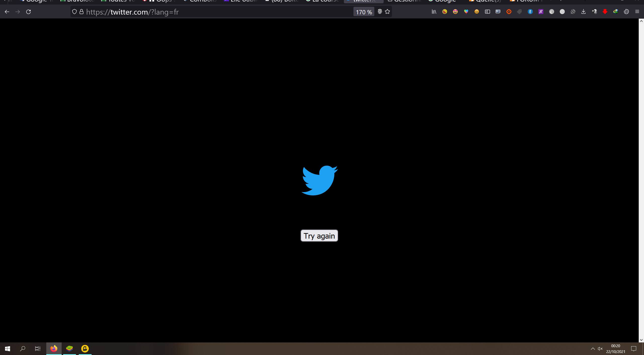Expand hidden system tray icons
The height and width of the screenshot is (355, 644).
[593, 348]
